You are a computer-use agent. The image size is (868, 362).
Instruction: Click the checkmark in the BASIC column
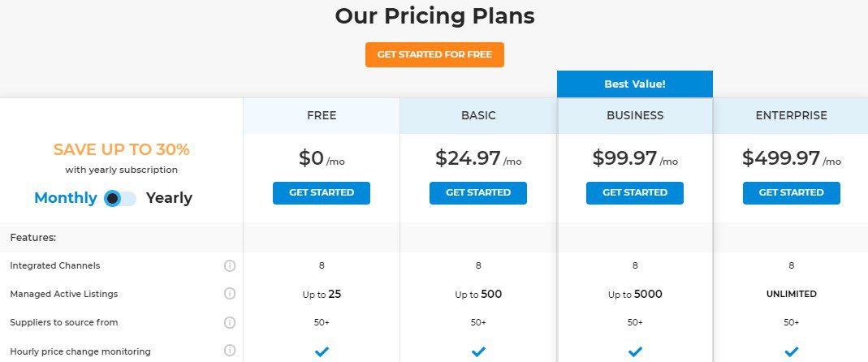[x=478, y=351]
